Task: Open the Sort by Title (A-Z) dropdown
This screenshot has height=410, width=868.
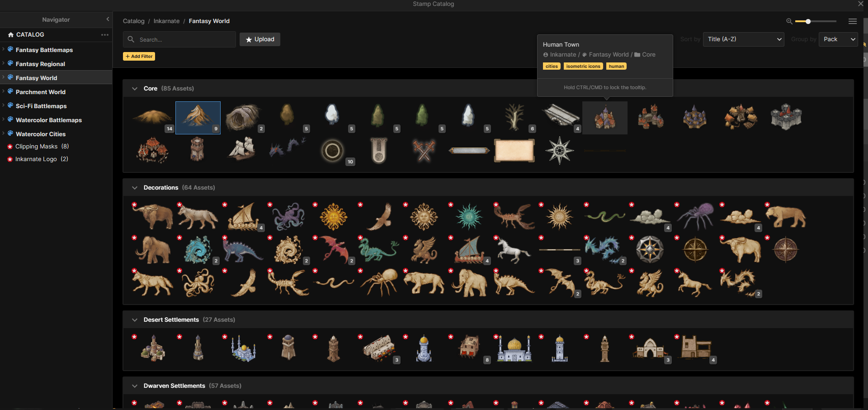Action: point(743,39)
